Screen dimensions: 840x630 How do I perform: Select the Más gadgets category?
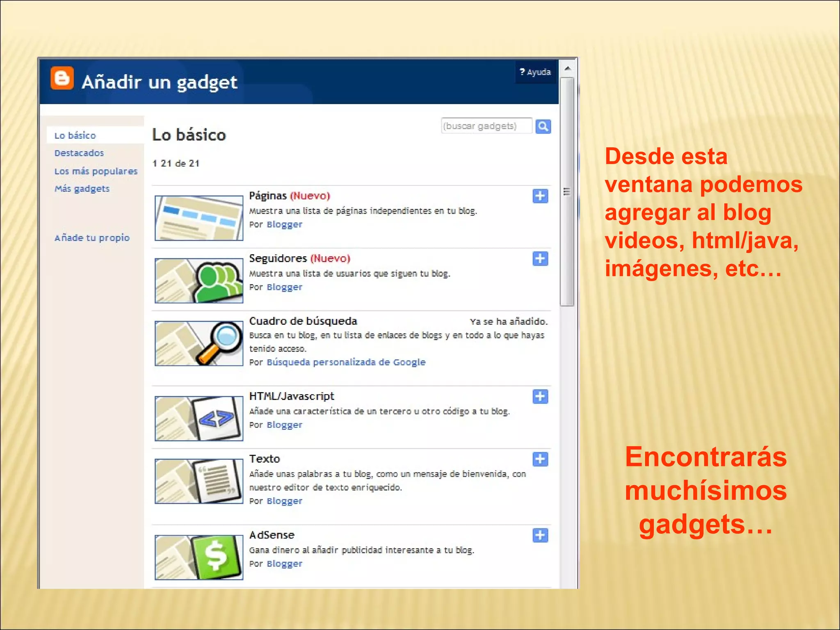point(82,189)
